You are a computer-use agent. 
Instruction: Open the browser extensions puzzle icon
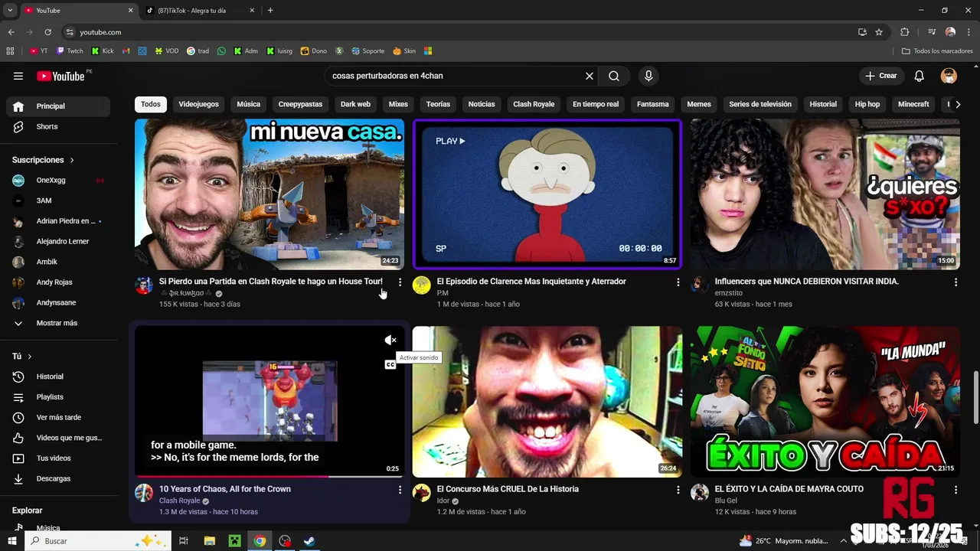pyautogui.click(x=905, y=32)
